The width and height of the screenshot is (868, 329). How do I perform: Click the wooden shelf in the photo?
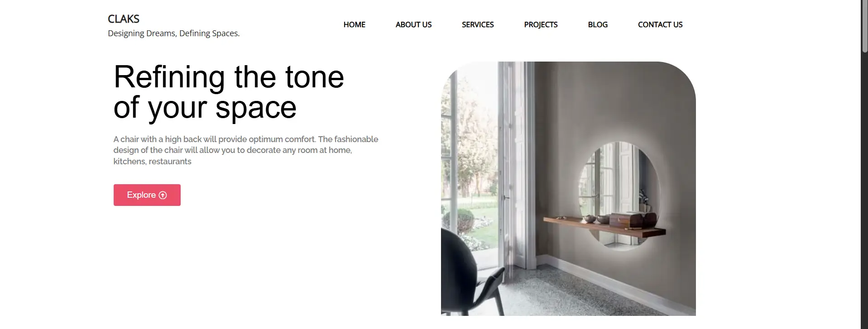coord(604,226)
